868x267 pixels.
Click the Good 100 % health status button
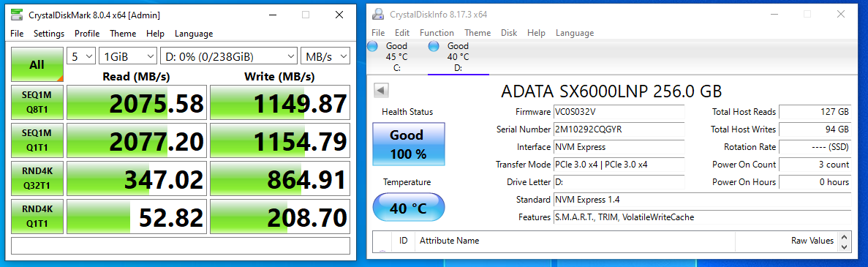point(409,144)
